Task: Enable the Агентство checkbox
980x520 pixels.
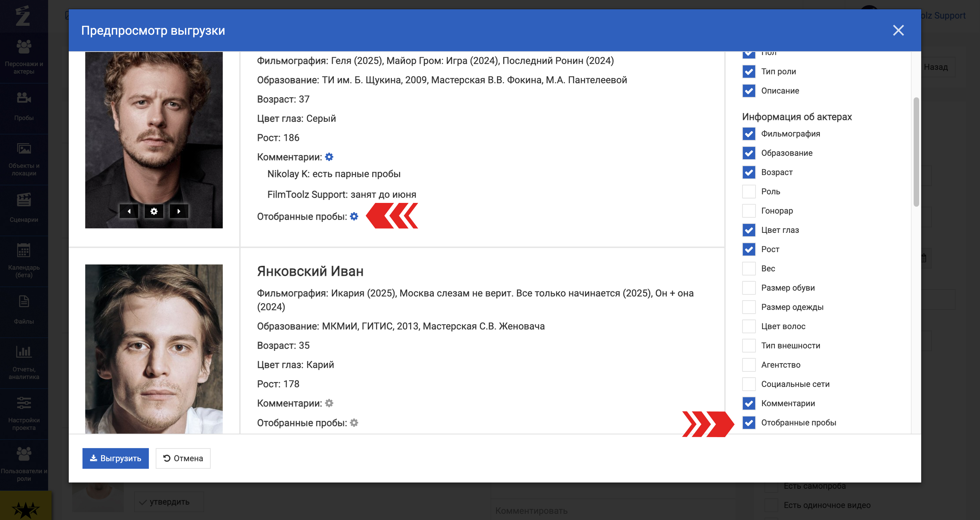Action: (x=749, y=365)
